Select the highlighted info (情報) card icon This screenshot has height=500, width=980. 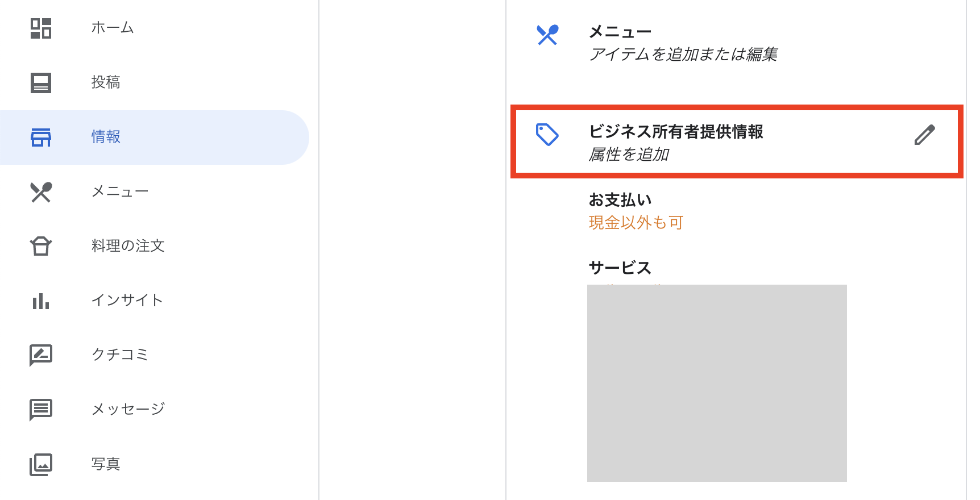pos(40,137)
